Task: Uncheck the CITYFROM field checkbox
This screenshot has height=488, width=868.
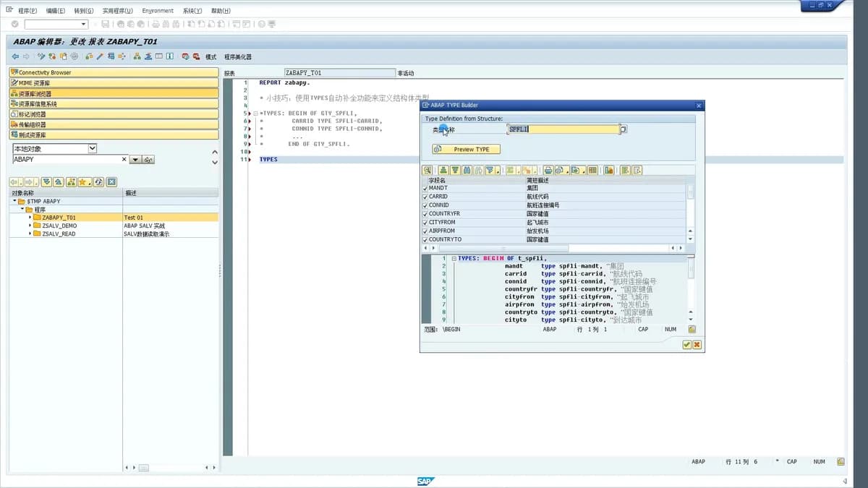Action: point(425,223)
